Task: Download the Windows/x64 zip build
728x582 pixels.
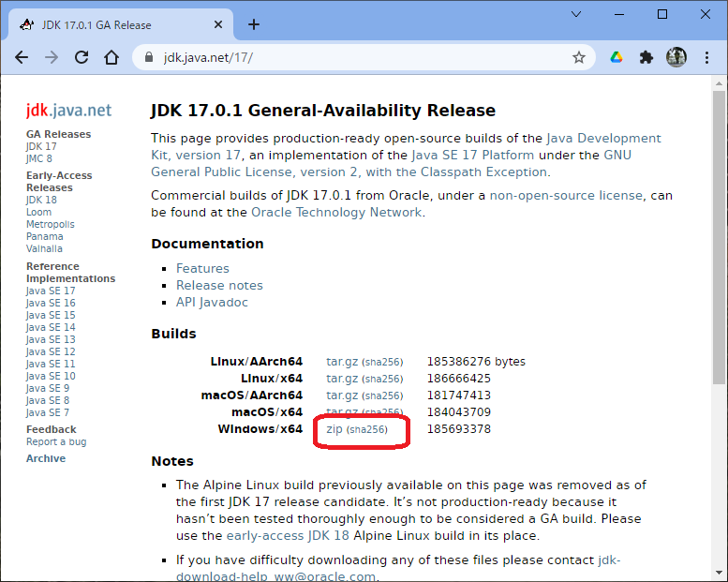Action: pyautogui.click(x=334, y=429)
